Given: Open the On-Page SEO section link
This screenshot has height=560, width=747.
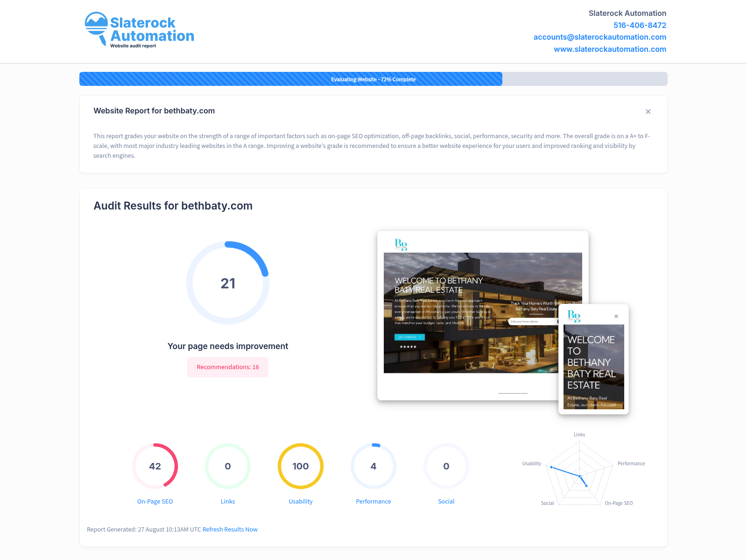Looking at the screenshot, I should (x=155, y=501).
